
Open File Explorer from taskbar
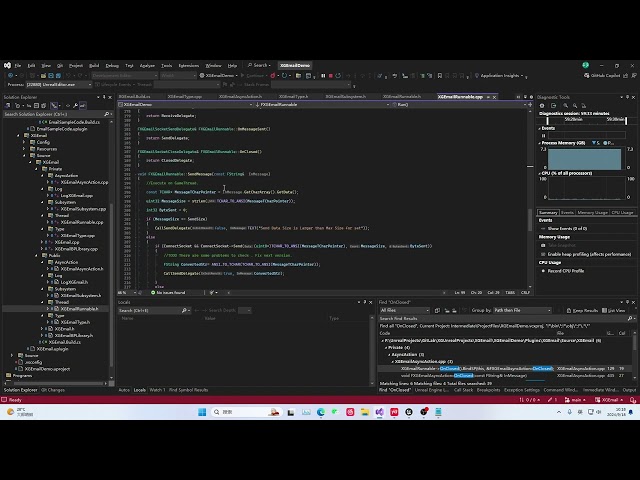coord(365,412)
